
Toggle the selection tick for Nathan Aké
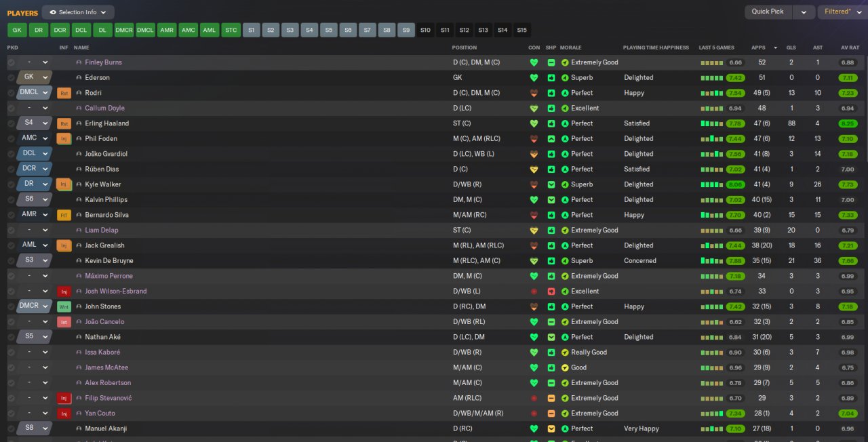pyautogui.click(x=11, y=337)
